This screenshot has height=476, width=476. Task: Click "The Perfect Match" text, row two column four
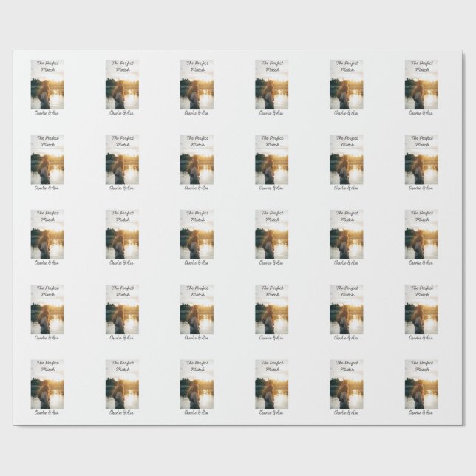coord(272,141)
